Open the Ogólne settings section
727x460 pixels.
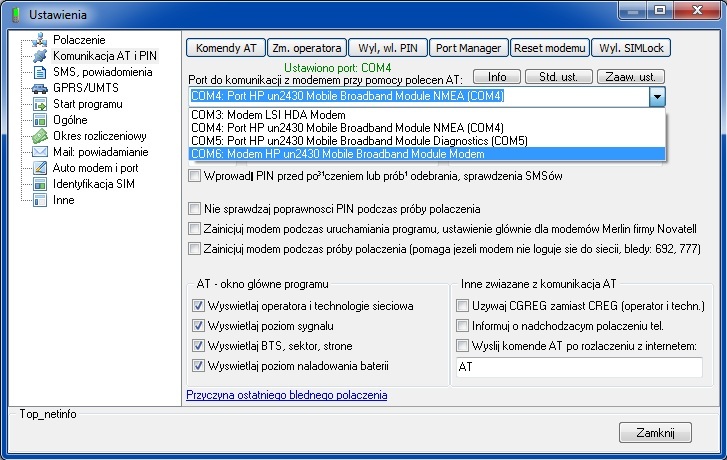pyautogui.click(x=70, y=120)
